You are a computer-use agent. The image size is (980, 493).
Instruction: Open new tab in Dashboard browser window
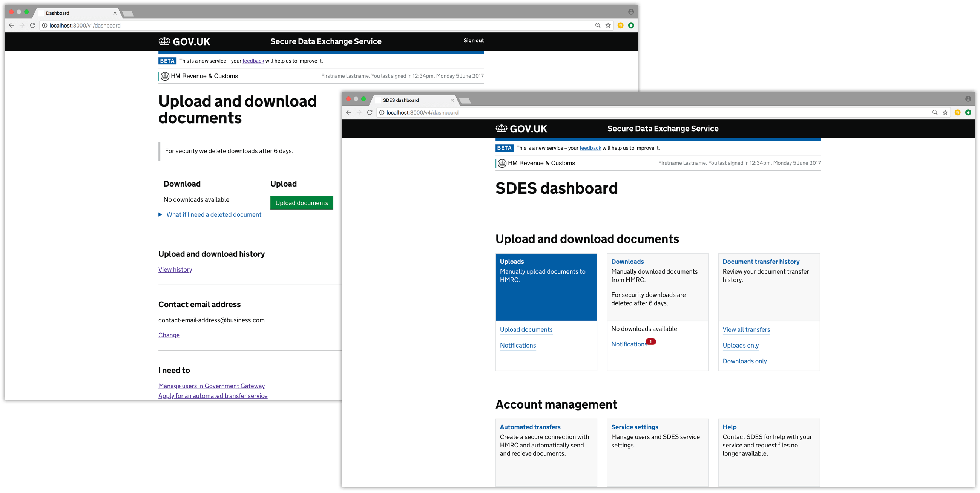coord(128,14)
